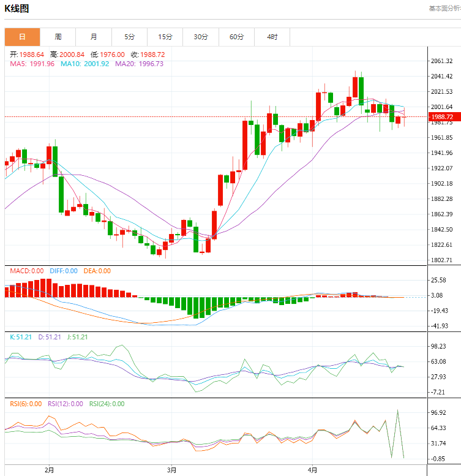Image resolution: width=461 pixels, height=476 pixels.
Task: Click the 96.92 RSI axis label
Action: (438, 412)
